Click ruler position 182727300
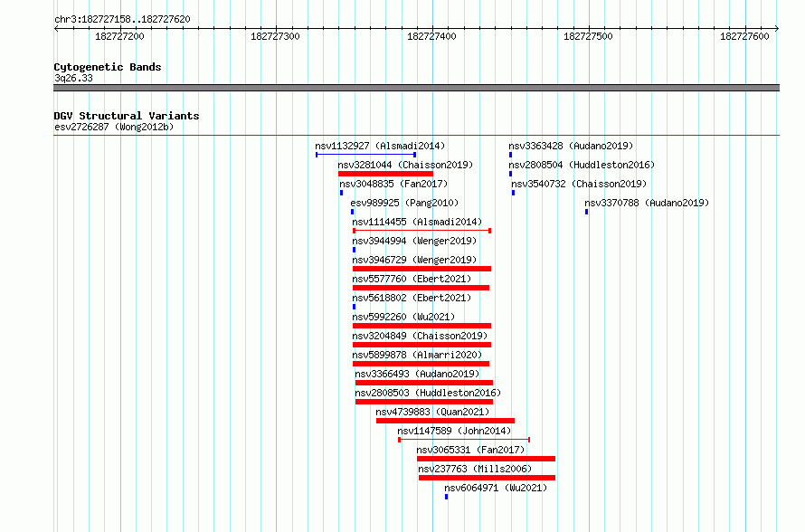 [275, 36]
